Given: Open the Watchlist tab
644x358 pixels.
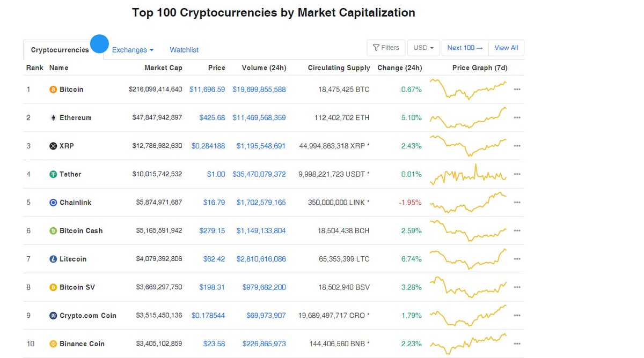Looking at the screenshot, I should [x=184, y=50].
